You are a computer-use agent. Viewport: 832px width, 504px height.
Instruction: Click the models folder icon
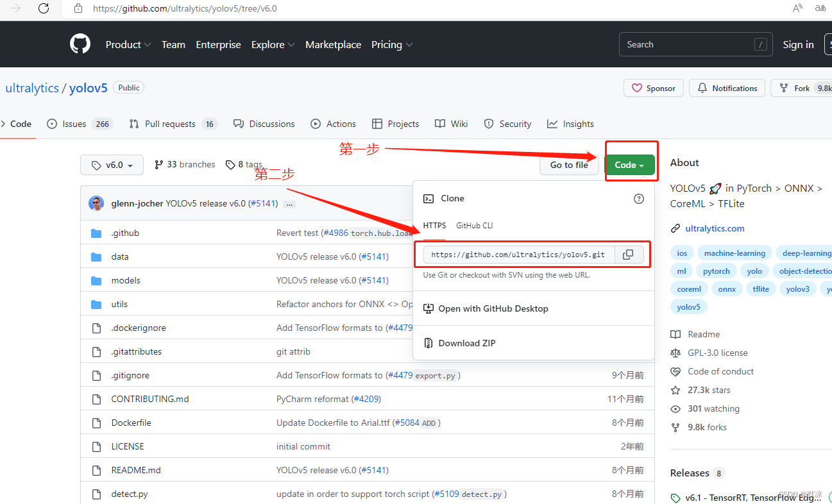pyautogui.click(x=96, y=280)
